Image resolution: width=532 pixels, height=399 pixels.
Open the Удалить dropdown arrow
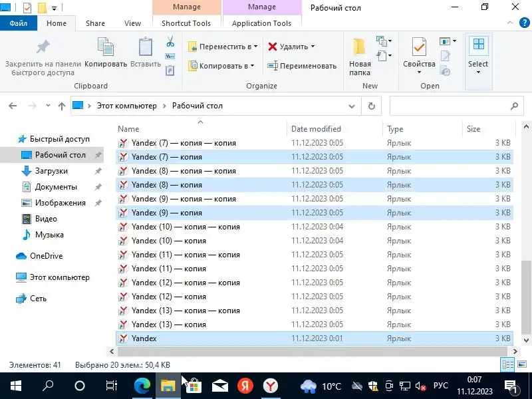[313, 46]
